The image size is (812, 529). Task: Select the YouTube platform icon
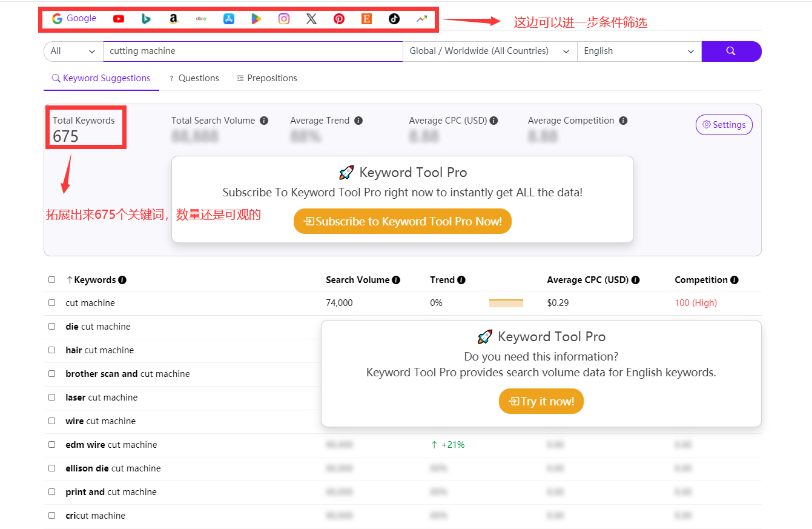point(119,19)
